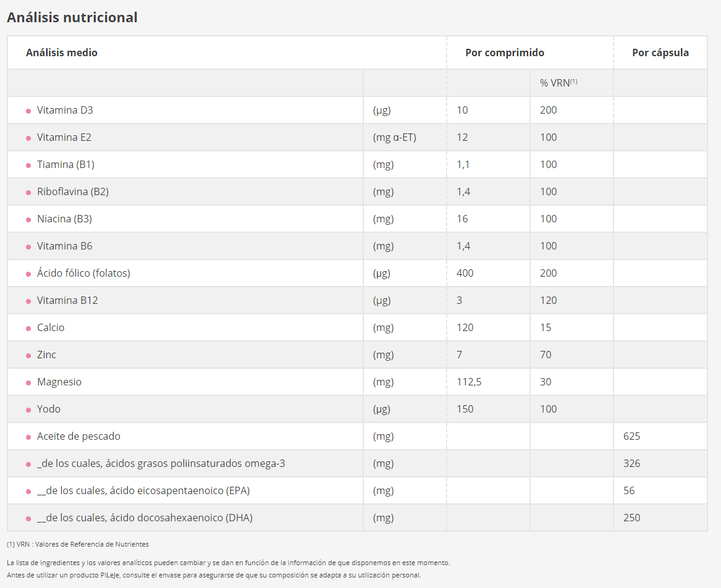Select the 'Análisis nutricional' heading

point(72,17)
